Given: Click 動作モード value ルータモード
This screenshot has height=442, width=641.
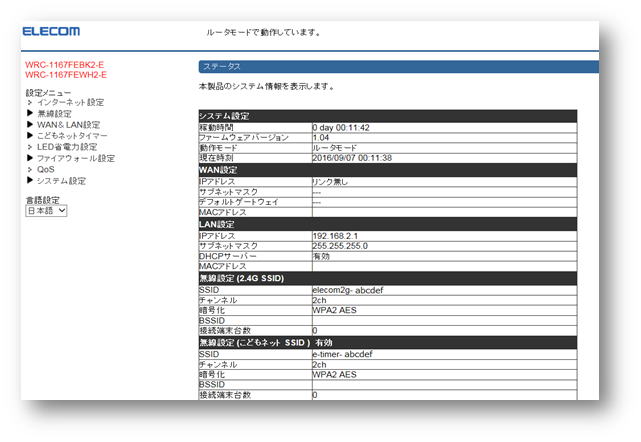Looking at the screenshot, I should [x=334, y=148].
